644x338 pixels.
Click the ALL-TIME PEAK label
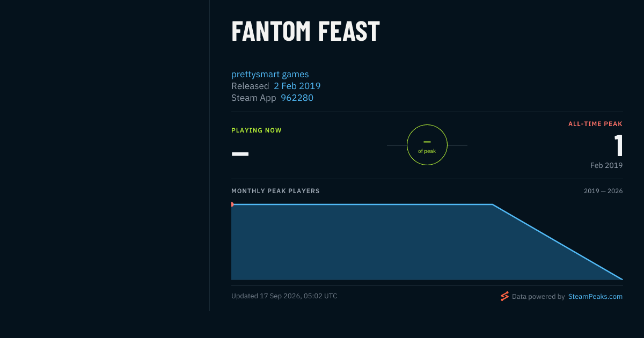point(596,124)
